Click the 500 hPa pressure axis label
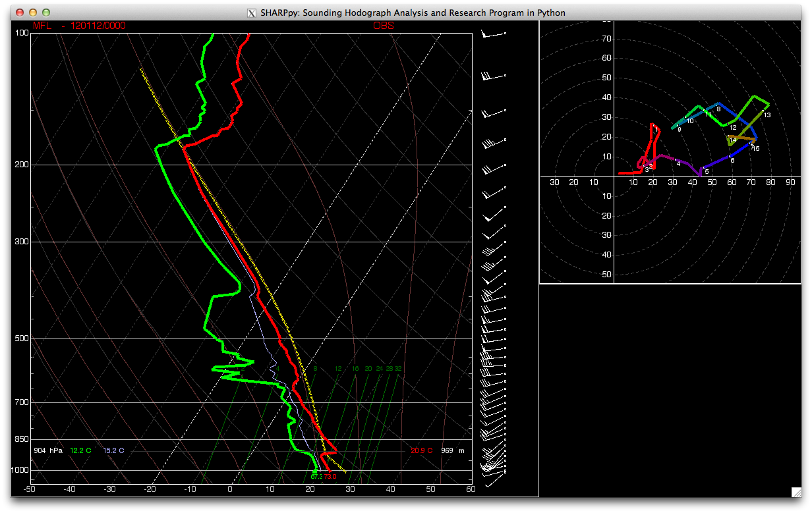This screenshot has width=812, height=513. [x=22, y=338]
